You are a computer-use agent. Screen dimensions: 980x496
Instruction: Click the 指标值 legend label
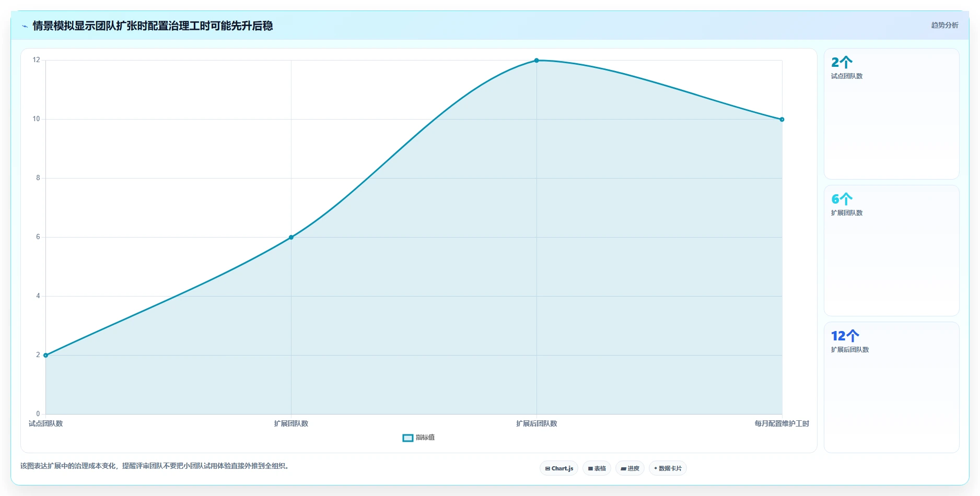coord(425,438)
